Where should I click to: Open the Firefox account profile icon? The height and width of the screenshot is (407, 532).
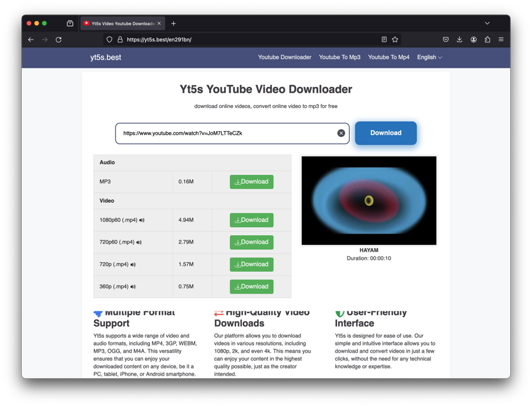[x=473, y=40]
